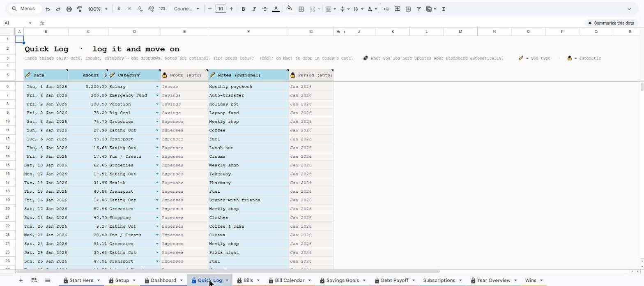Open the 100% zoom dropdown

[98, 9]
